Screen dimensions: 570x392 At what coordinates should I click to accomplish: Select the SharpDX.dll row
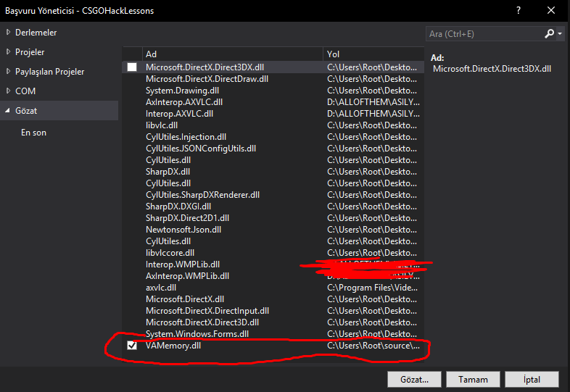coord(273,172)
